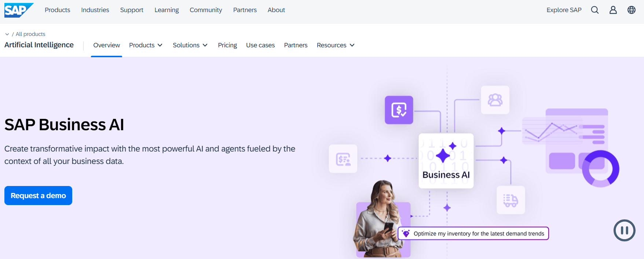
Task: Open the user account profile icon
Action: [613, 10]
